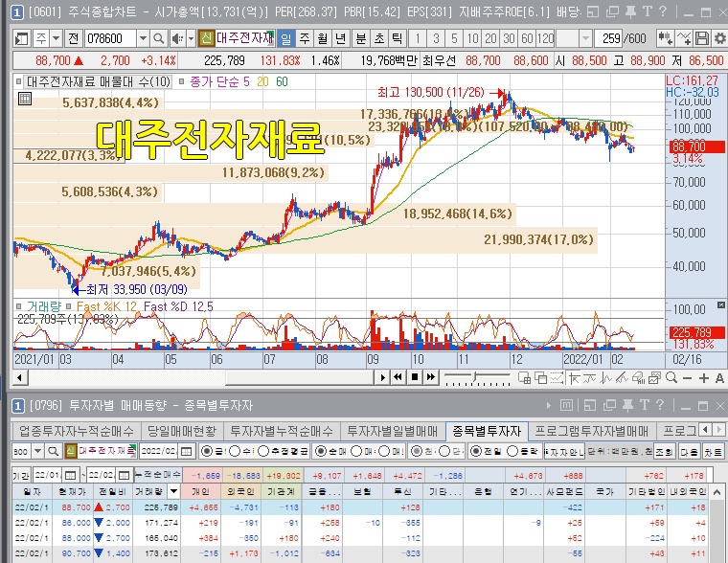
Task: Pin the stock chart window
Action: (x=630, y=11)
